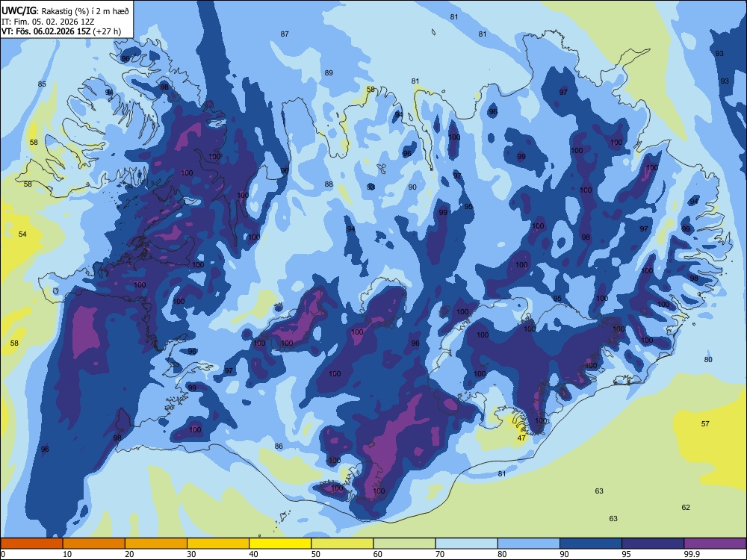
Task: Click the light green 60–70 legend swatch
Action: point(404,544)
